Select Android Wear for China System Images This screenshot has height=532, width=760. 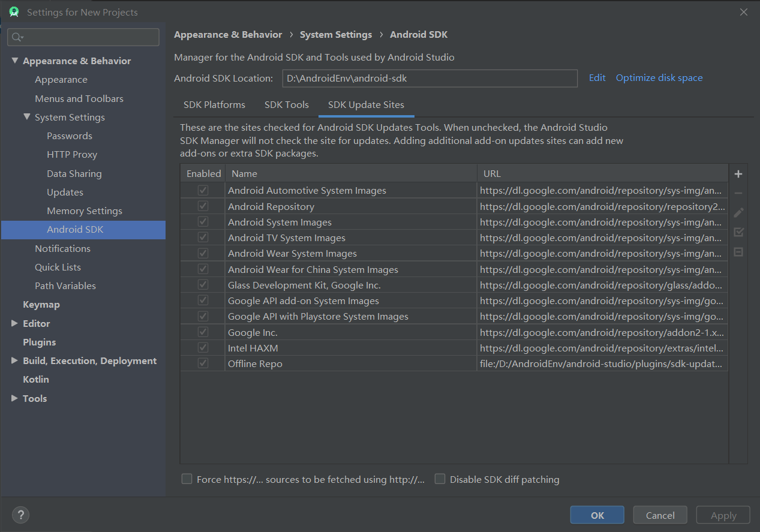click(x=313, y=269)
